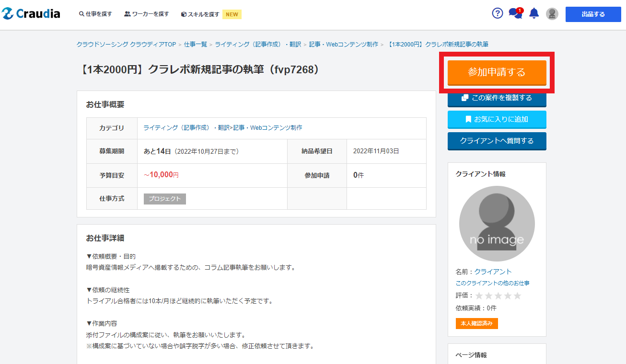Click the category link in the お仕事概要 table
The image size is (626, 364).
(223, 128)
